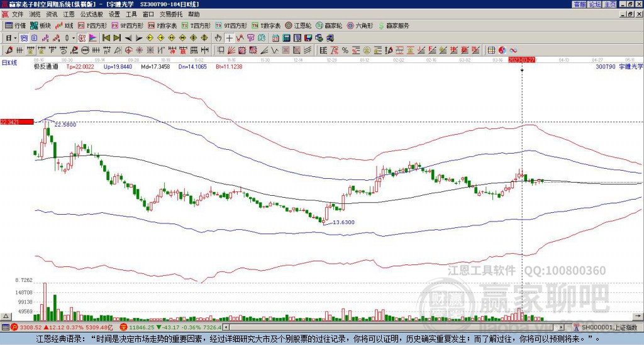Viewport: 644px width, 345px height.
Task: Open the calculator icon in toolbar
Action: pyautogui.click(x=286, y=38)
